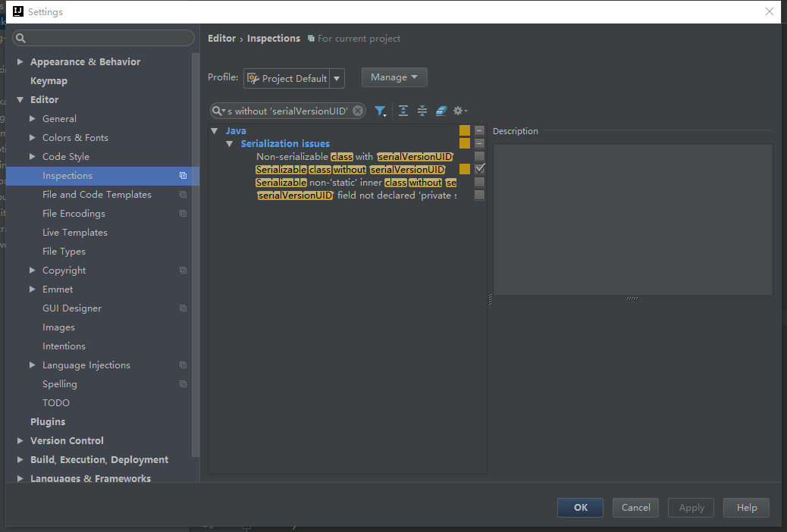The image size is (787, 532).
Task: Click the settings tree vertical scrollbar
Action: click(196, 255)
